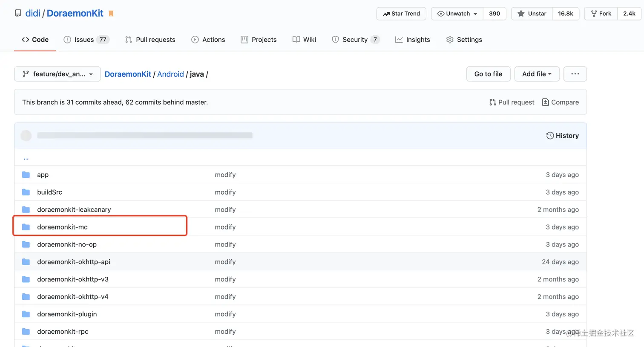
Task: Click the Pull request link text
Action: click(516, 102)
